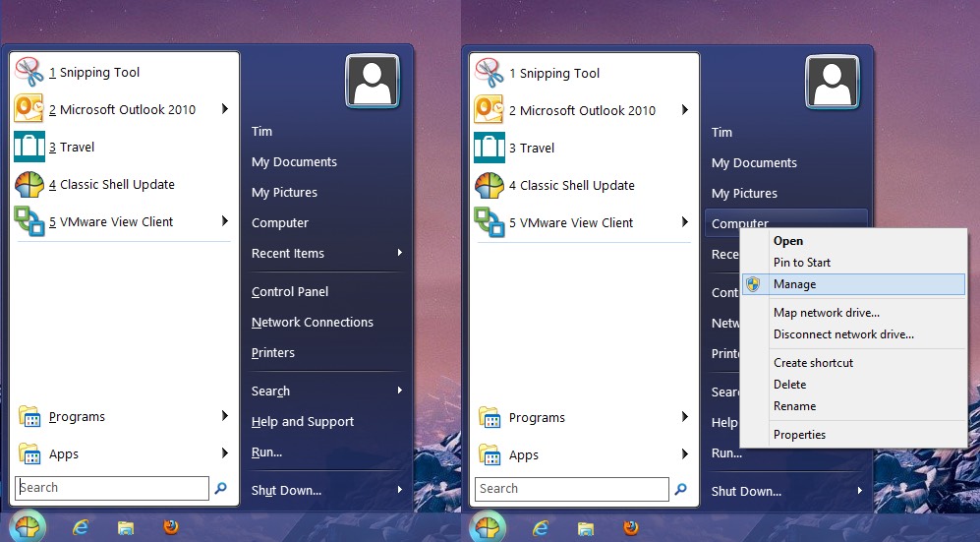Open Snipping Tool icon in left Start menu
The height and width of the screenshot is (542, 980).
[x=29, y=72]
